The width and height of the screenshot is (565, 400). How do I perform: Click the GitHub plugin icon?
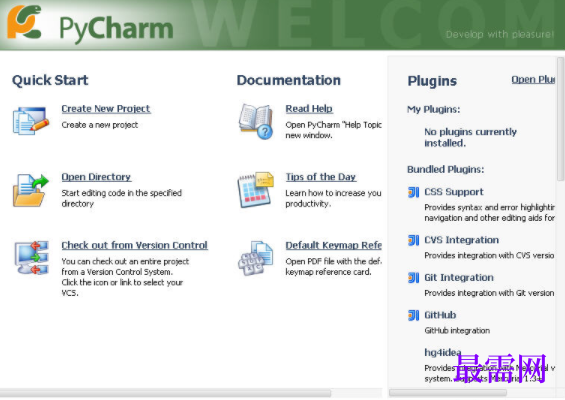(x=413, y=315)
